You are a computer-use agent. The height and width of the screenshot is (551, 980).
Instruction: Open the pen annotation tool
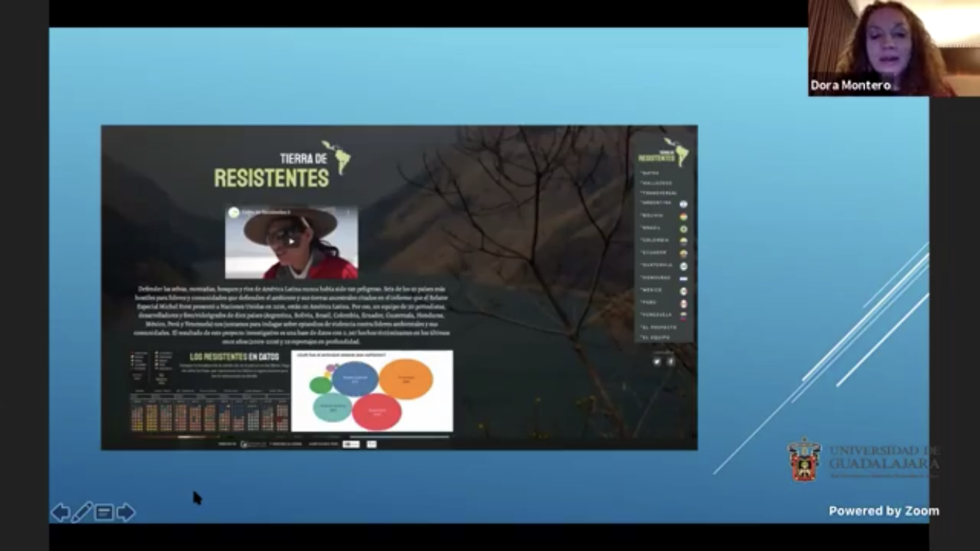click(x=82, y=512)
